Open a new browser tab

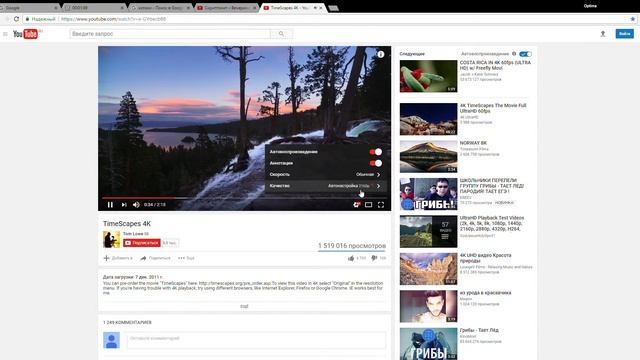pos(333,8)
